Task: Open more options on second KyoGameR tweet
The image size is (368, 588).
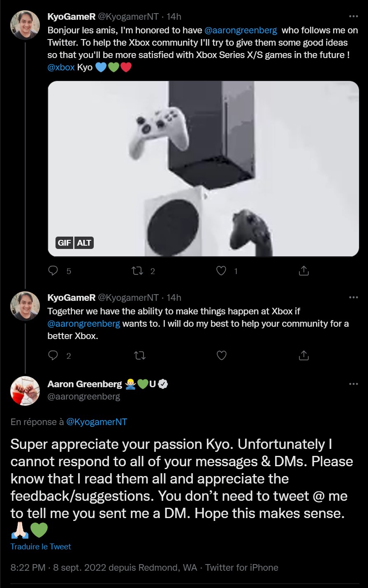Action: click(353, 297)
